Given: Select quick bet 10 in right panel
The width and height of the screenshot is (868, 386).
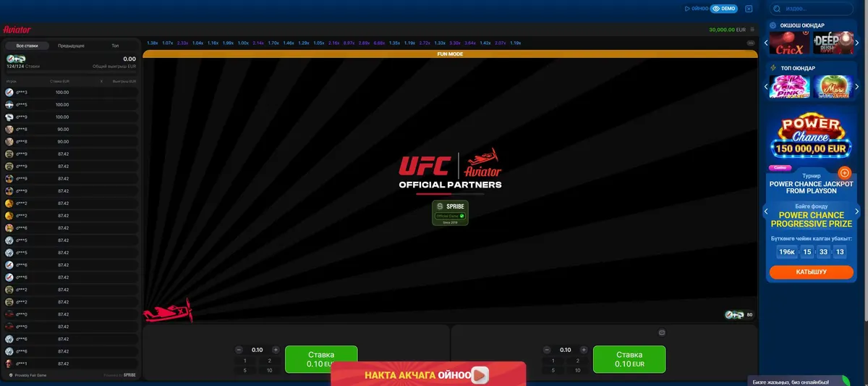Looking at the screenshot, I should (578, 370).
